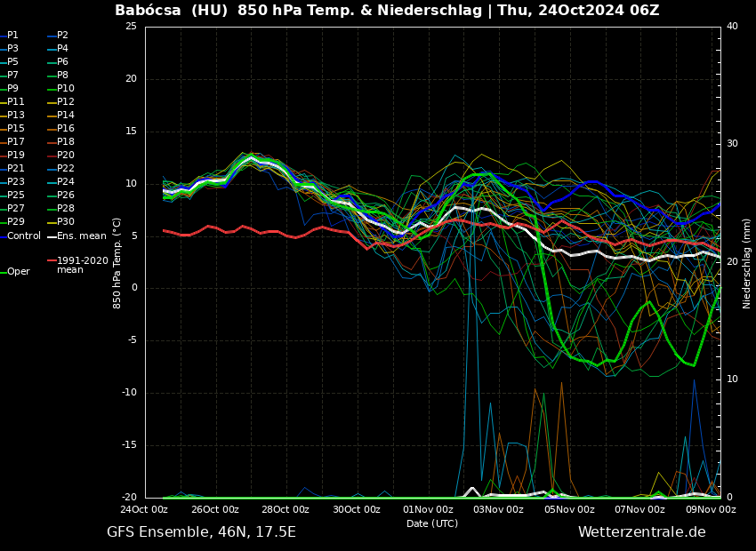The image size is (756, 551).
Task: Toggle the Control run legend item
Action: 24,236
